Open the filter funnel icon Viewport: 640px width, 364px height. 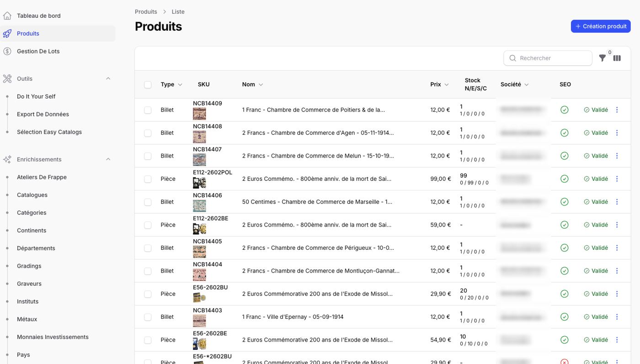(x=603, y=58)
